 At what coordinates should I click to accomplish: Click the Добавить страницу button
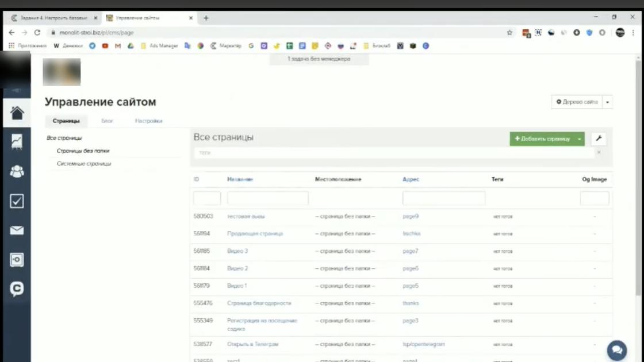[x=542, y=138]
